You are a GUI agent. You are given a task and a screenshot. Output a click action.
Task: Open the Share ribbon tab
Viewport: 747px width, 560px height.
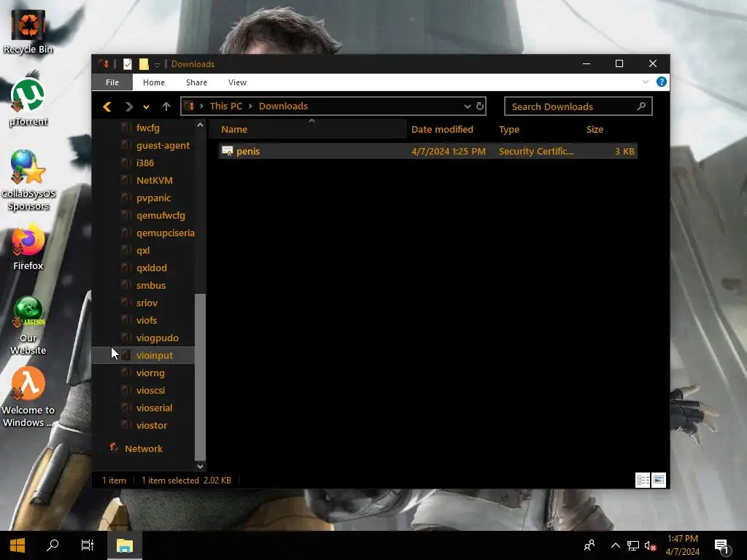tap(196, 82)
